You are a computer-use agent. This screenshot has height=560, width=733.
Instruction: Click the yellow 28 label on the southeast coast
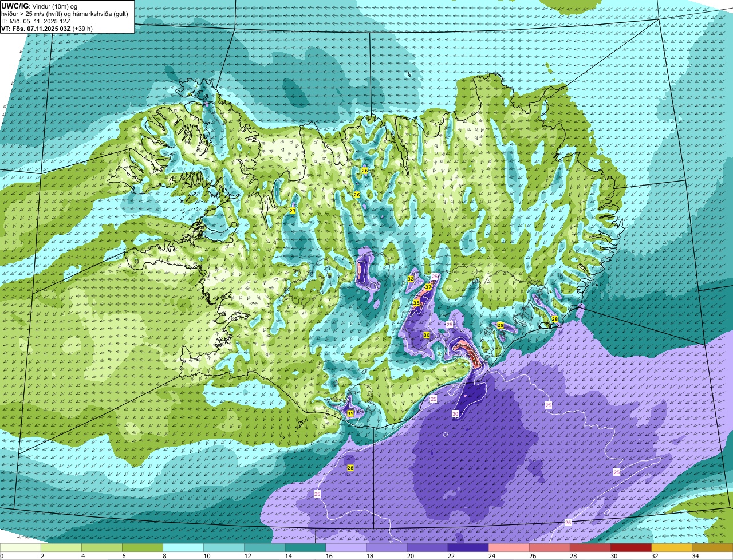555,319
